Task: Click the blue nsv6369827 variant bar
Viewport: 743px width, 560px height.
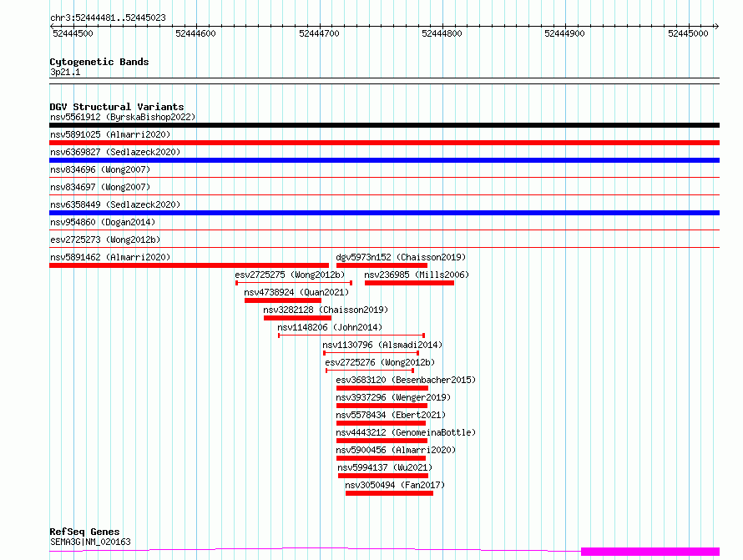Action: [x=384, y=160]
